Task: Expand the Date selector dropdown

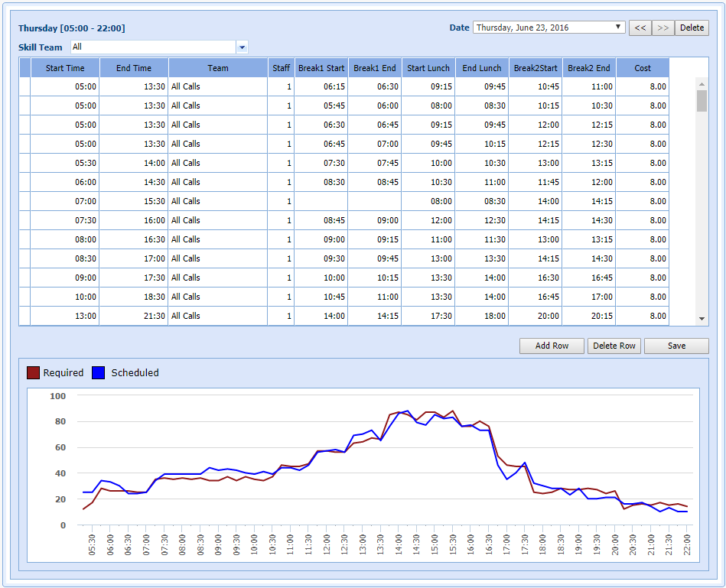Action: (x=618, y=28)
